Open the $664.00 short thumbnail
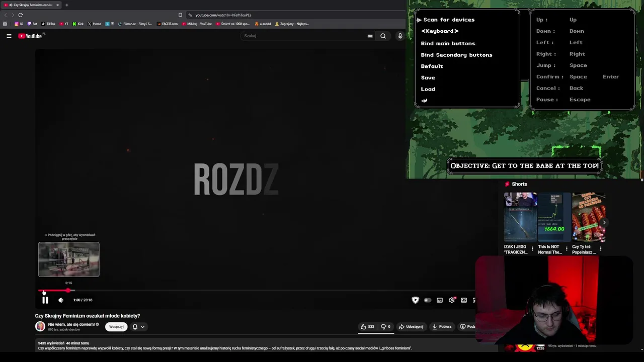This screenshot has width=644, height=362. pos(554,217)
